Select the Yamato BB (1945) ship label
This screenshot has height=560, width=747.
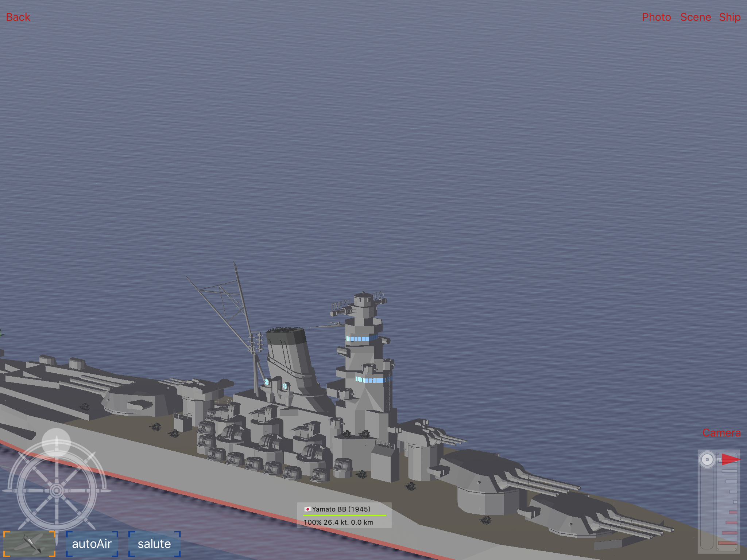pos(341,509)
